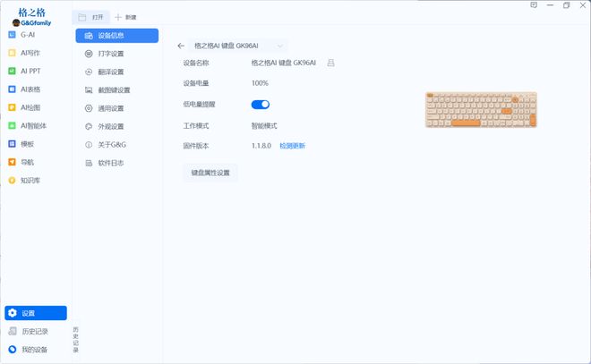Open the AI绘图 drawing tool
The image size is (591, 364).
tap(30, 107)
